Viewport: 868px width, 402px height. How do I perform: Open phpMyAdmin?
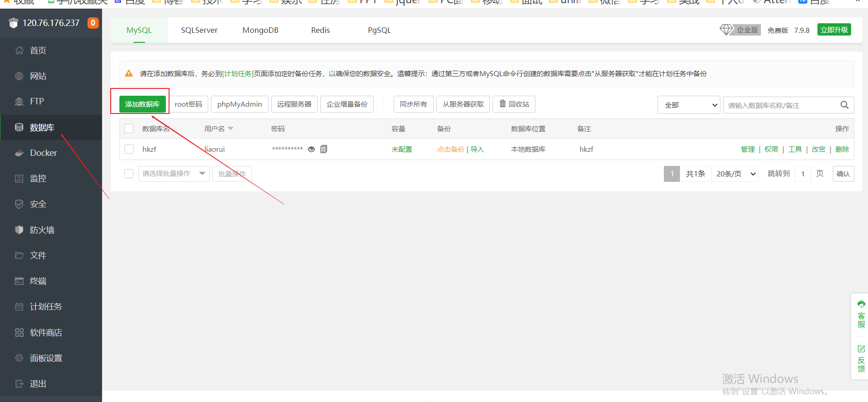239,104
